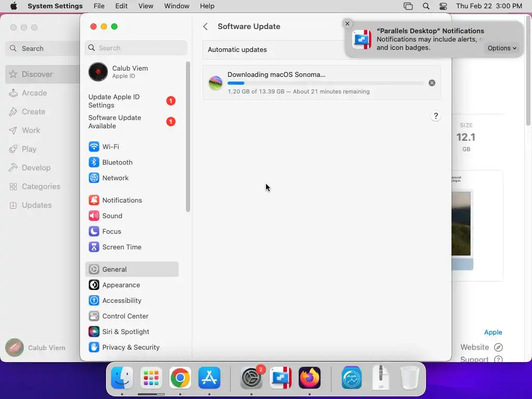
Task: Open the System Settings menu
Action: pos(55,6)
